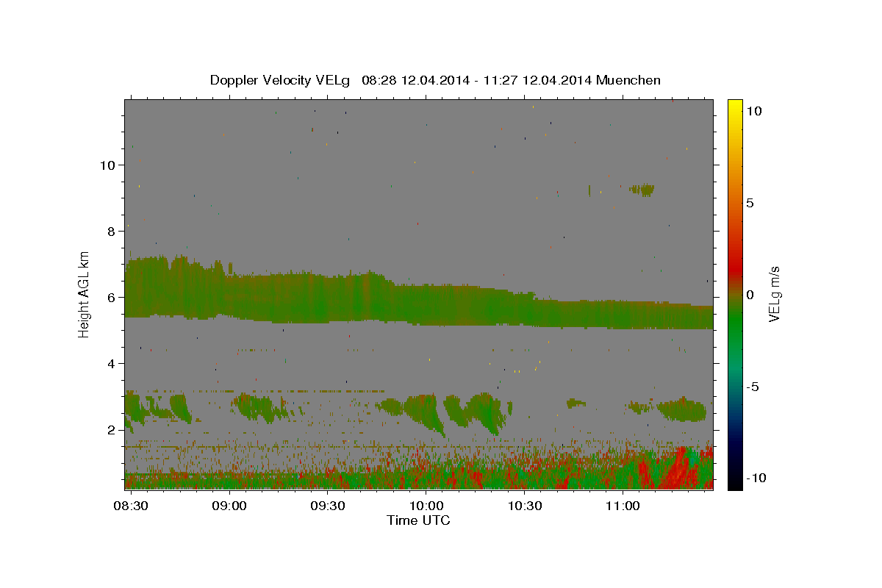Image resolution: width=882 pixels, height=588 pixels.
Task: Click the 'VELg m/s' colorbar label
Action: (x=774, y=295)
